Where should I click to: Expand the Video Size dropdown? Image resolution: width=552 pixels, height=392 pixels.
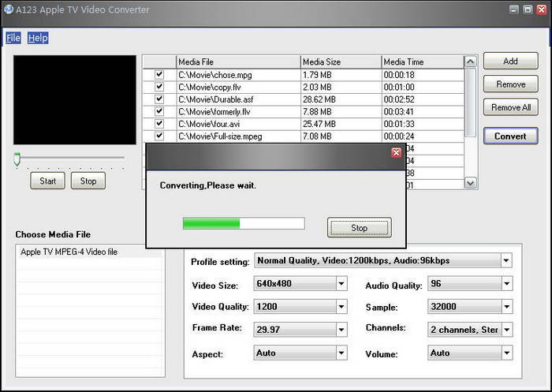click(x=341, y=283)
